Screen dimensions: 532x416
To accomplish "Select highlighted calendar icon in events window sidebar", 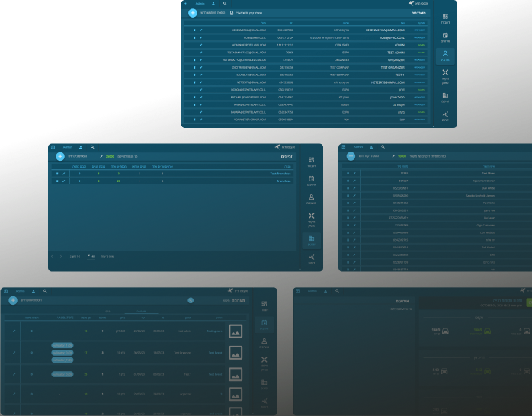I will 264,322.
